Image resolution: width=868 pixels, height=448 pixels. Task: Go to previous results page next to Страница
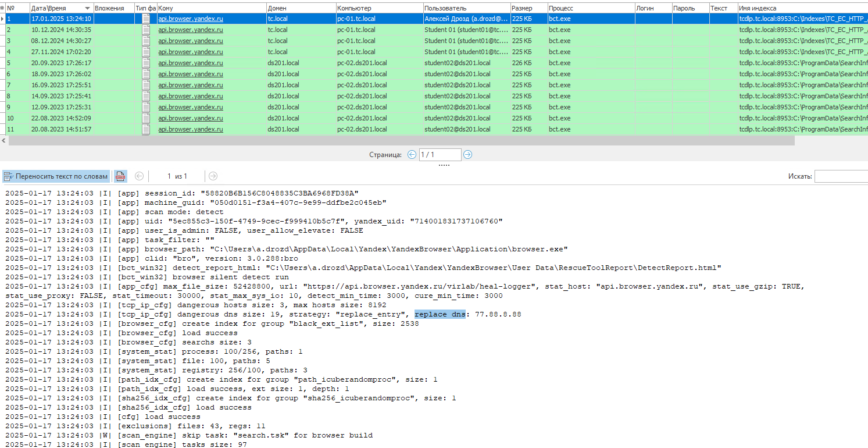click(412, 155)
